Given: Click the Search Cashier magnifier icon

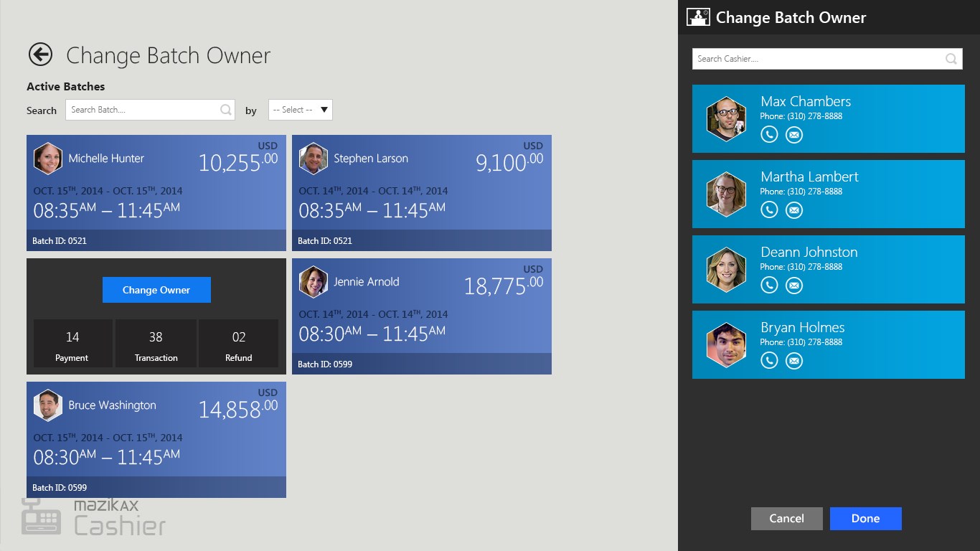Looking at the screenshot, I should [x=951, y=59].
